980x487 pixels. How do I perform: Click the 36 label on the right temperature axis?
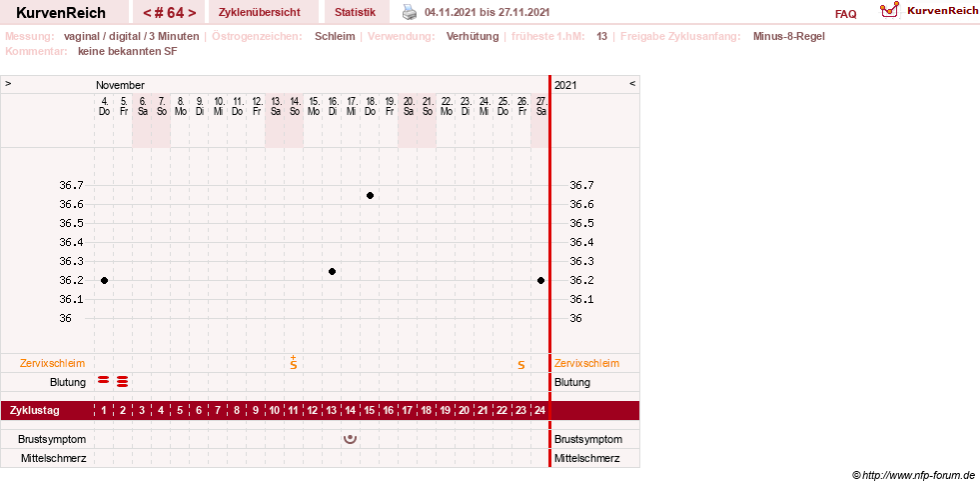575,318
